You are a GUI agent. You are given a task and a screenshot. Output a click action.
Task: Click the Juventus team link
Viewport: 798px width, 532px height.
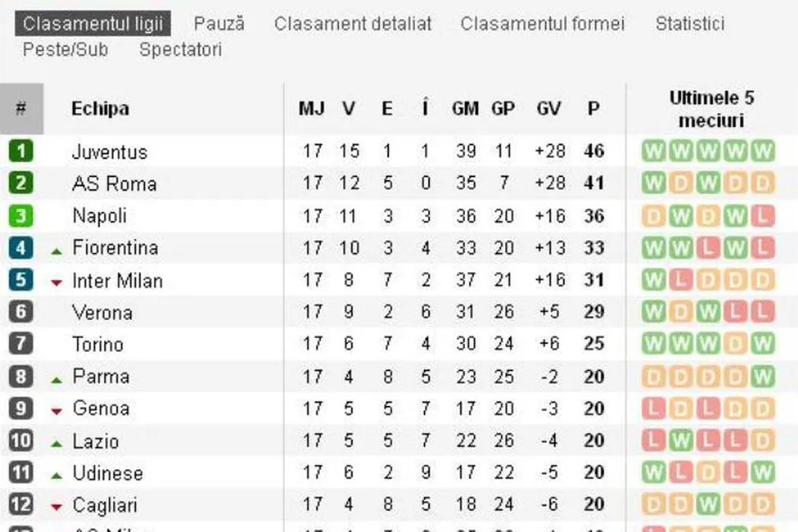point(109,151)
